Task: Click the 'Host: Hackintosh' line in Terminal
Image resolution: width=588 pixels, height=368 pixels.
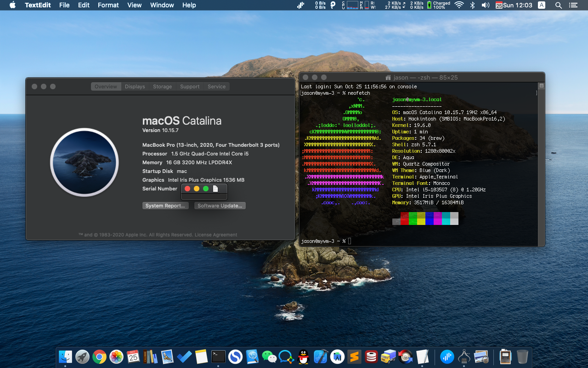Action: [x=448, y=119]
